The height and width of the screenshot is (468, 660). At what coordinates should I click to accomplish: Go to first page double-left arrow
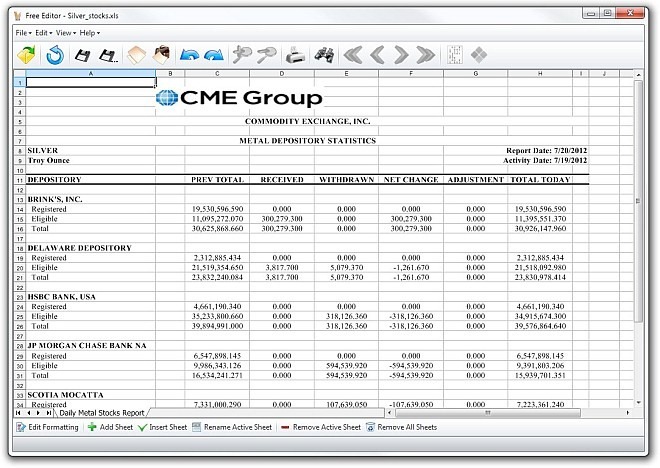coord(353,55)
